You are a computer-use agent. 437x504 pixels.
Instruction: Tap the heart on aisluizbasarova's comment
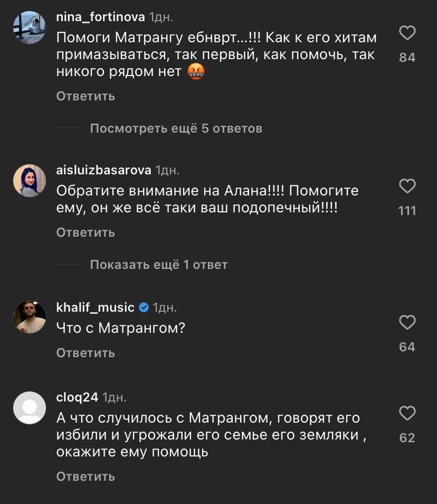[x=406, y=186]
